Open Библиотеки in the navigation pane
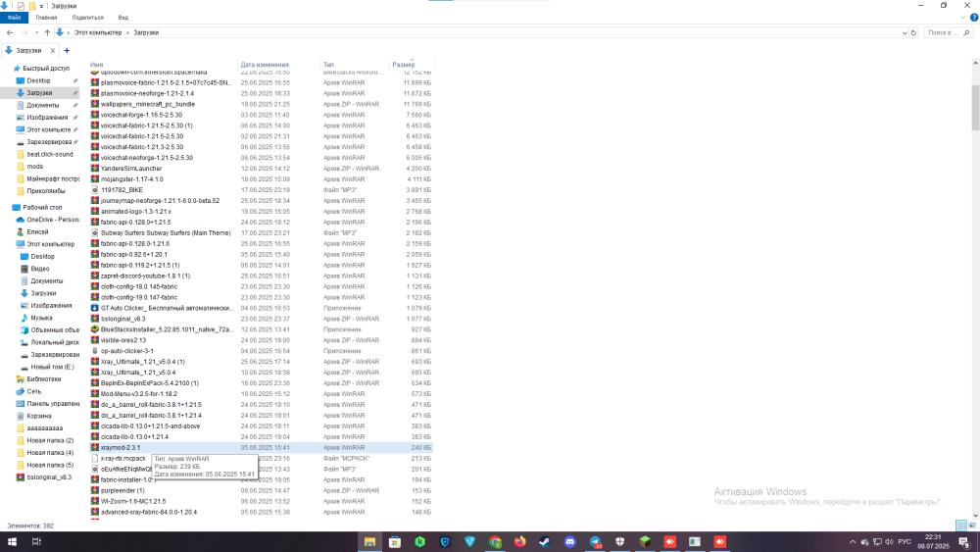This screenshot has height=552, width=980. pyautogui.click(x=44, y=378)
